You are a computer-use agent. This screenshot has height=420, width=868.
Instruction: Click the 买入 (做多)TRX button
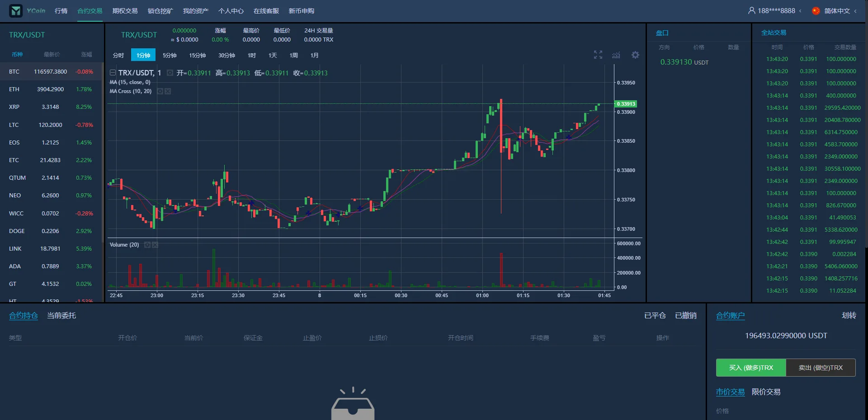751,368
